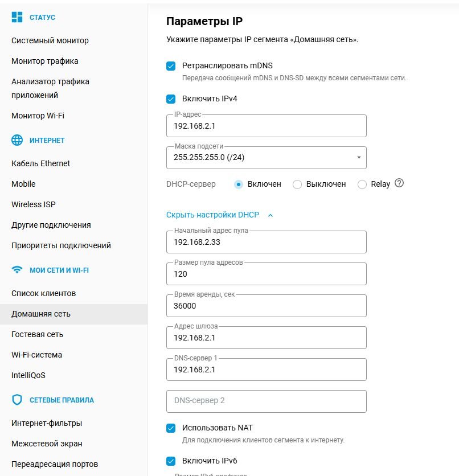Click the Relay help question mark icon

tap(399, 183)
